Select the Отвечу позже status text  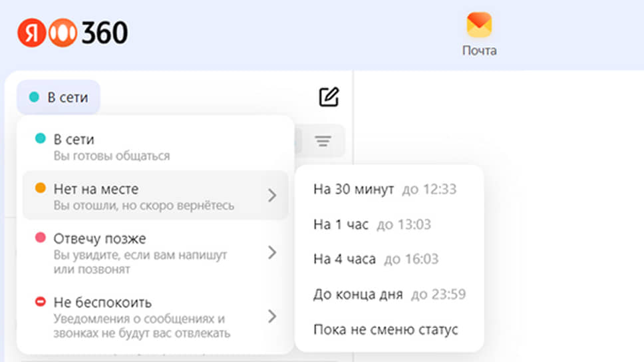pyautogui.click(x=99, y=238)
